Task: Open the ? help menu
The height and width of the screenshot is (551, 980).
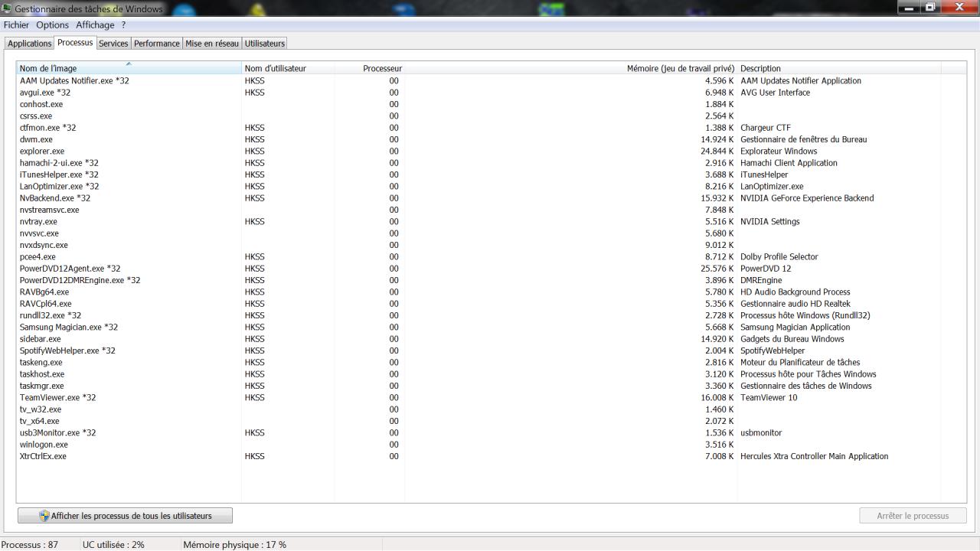Action: click(x=123, y=25)
